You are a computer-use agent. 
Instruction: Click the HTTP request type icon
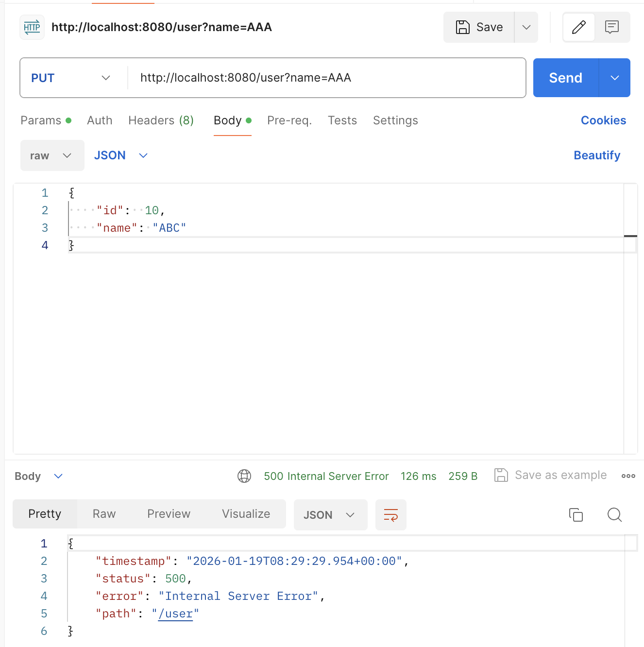(x=32, y=27)
